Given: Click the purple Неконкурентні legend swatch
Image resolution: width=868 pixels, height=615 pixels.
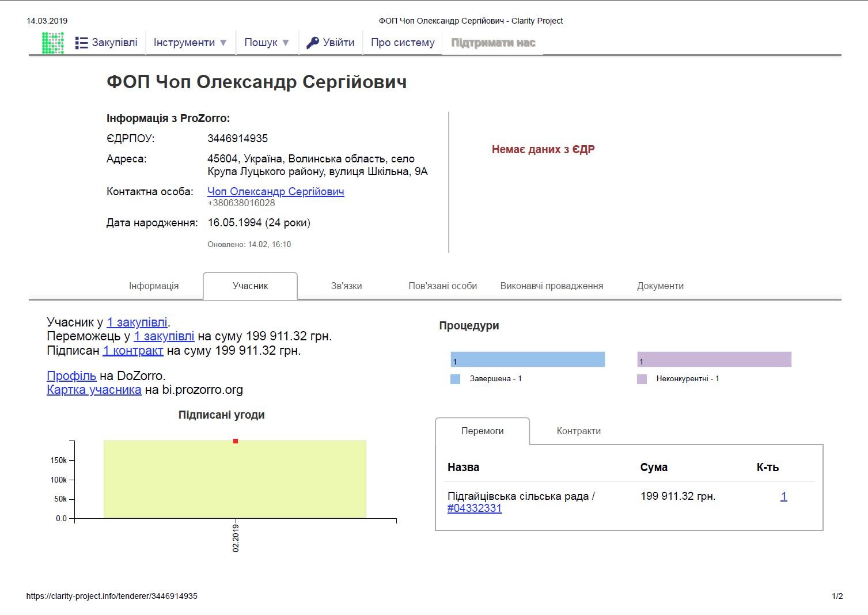Looking at the screenshot, I should (x=642, y=379).
